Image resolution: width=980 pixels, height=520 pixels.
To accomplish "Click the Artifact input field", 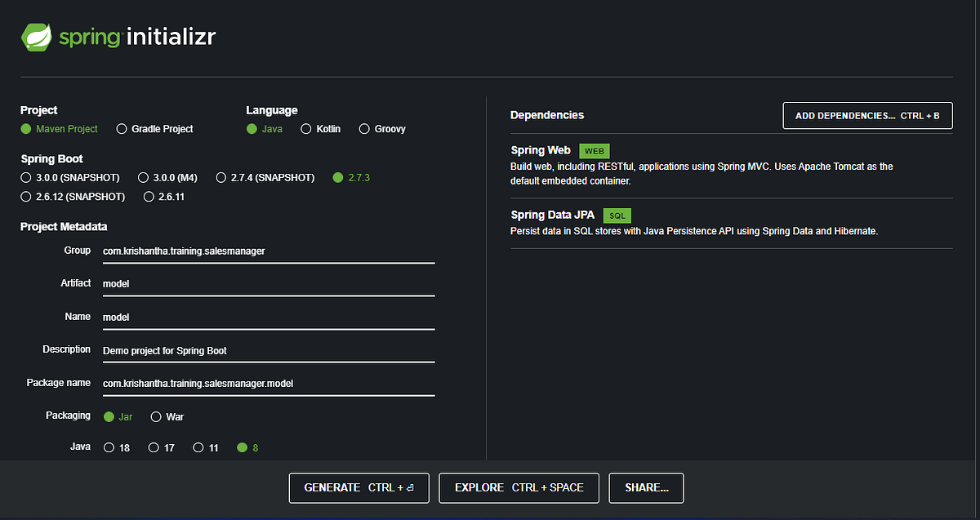I will pyautogui.click(x=269, y=284).
